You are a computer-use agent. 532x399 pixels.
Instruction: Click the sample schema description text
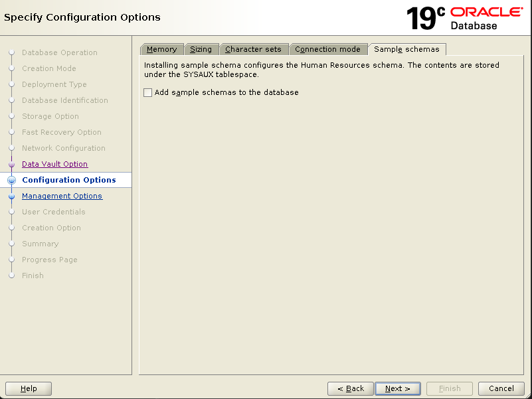[x=321, y=70]
